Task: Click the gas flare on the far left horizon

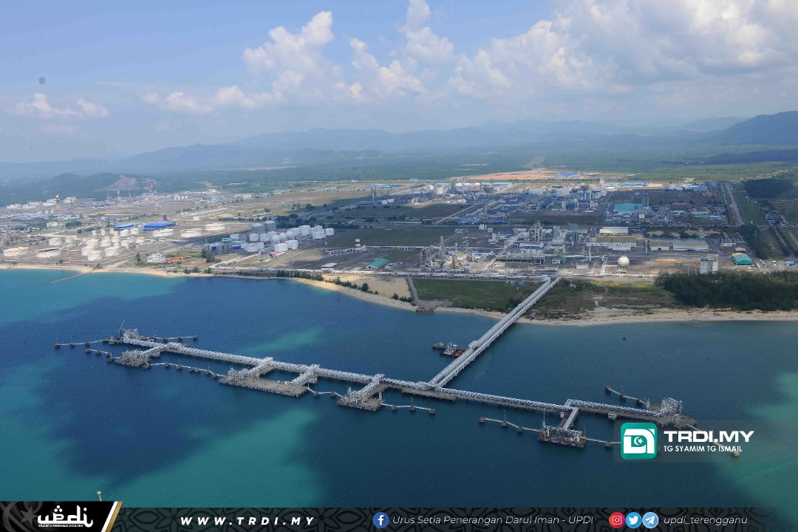Action: (x=57, y=198)
